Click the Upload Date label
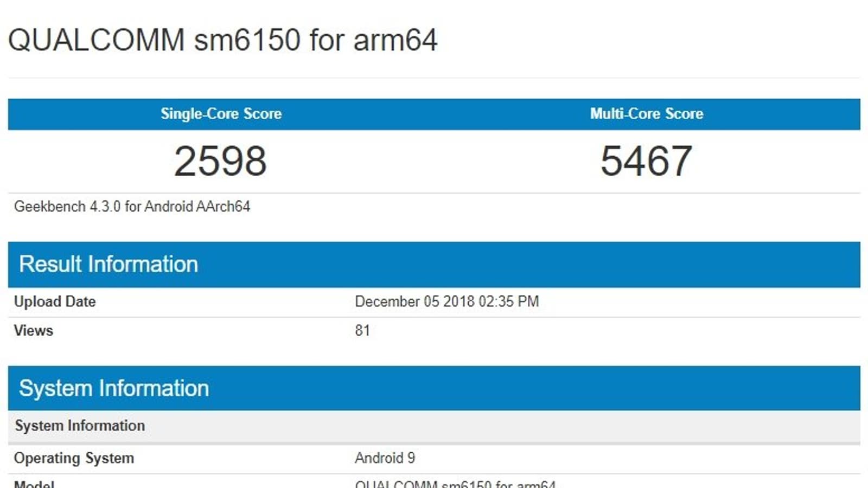Screen dimensions: 868x488 [55, 301]
